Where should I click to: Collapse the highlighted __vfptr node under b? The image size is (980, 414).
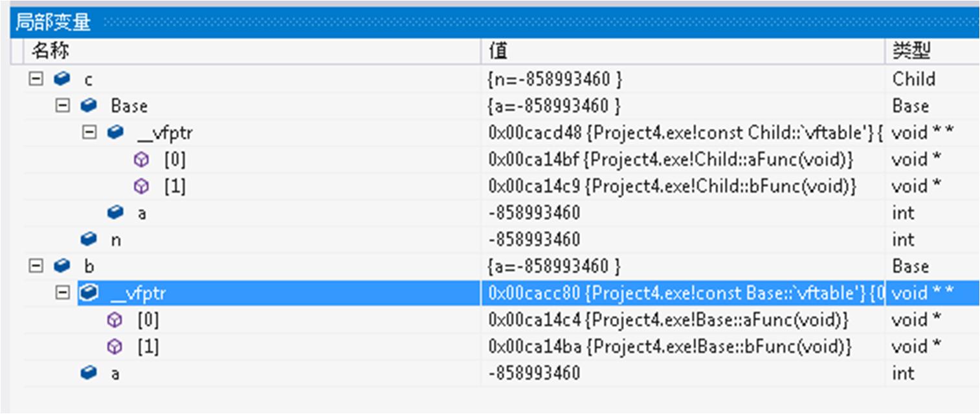point(63,293)
